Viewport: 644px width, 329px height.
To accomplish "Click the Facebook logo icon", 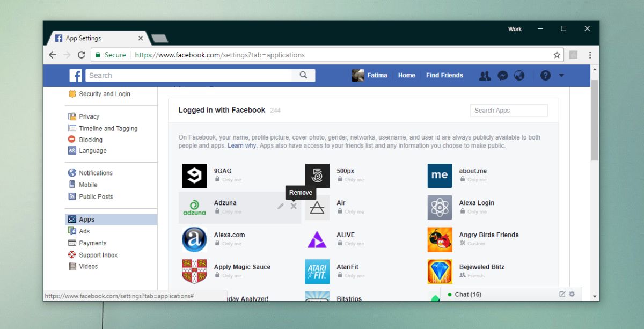I will tap(76, 75).
